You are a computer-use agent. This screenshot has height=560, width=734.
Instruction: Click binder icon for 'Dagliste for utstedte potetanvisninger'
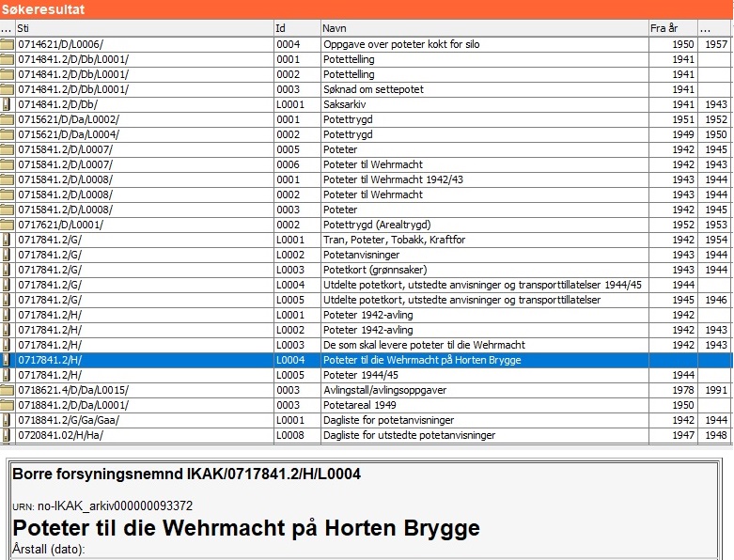click(7, 435)
